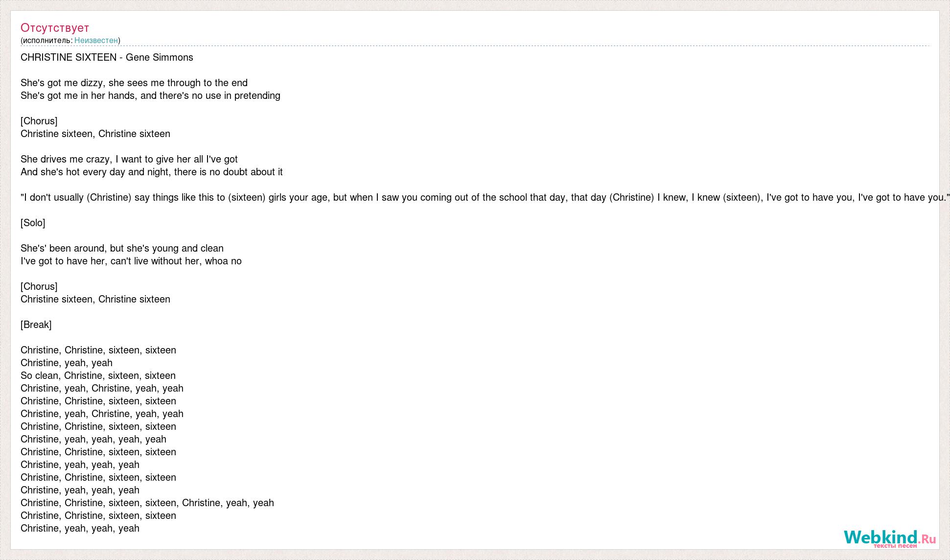The height and width of the screenshot is (560, 950).
Task: Click "no use in pretending" lyric line
Action: pyautogui.click(x=150, y=95)
